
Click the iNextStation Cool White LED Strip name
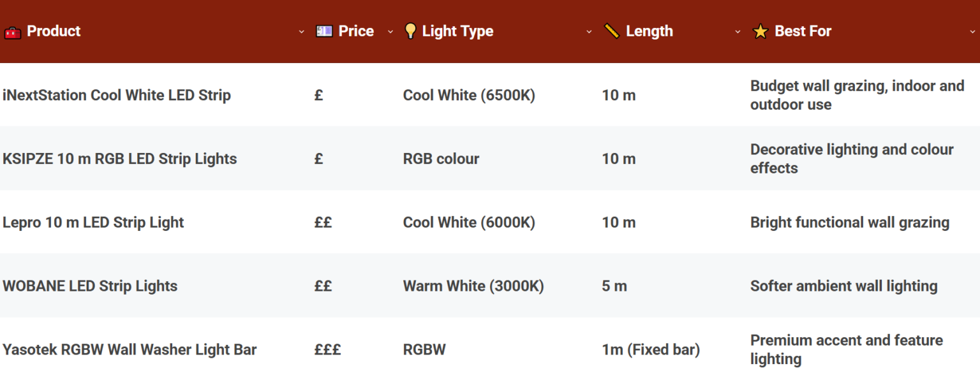[x=117, y=95]
